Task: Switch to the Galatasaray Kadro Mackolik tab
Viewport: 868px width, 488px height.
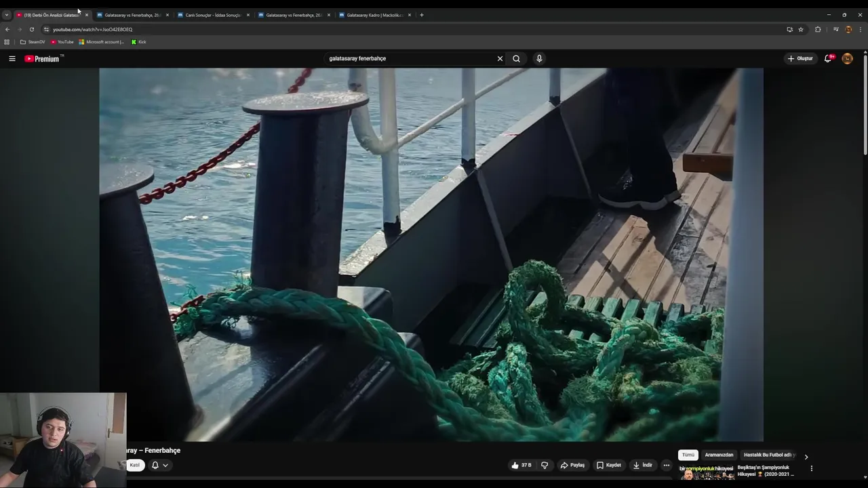Action: click(x=374, y=15)
